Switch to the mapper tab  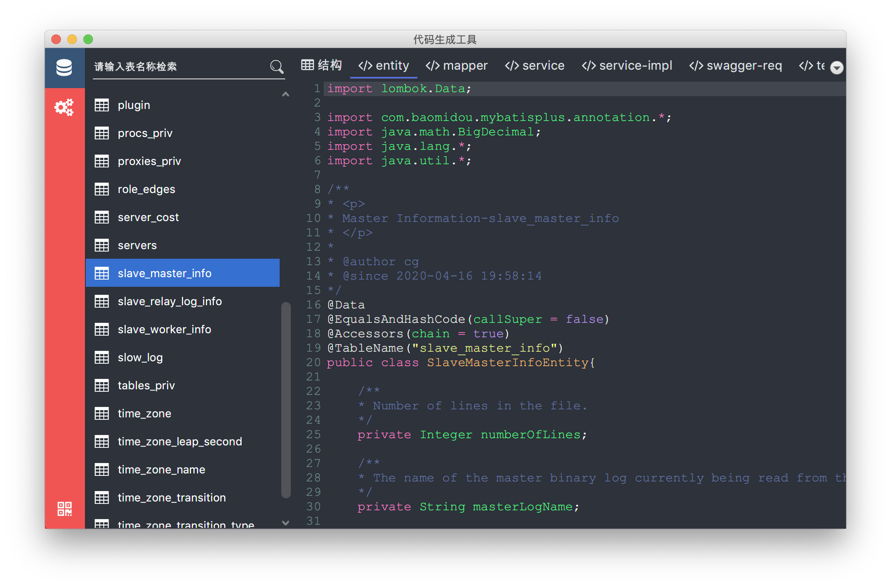tap(456, 66)
